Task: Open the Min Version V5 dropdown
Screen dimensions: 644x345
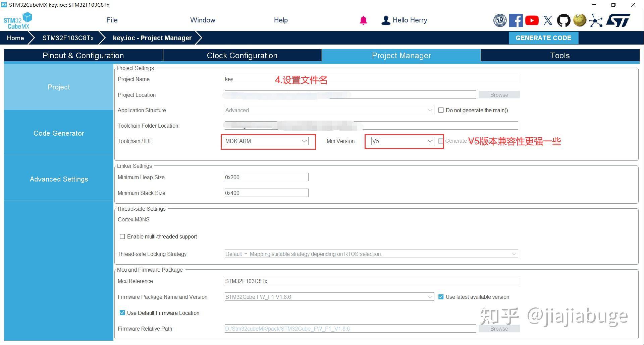Action: point(402,141)
